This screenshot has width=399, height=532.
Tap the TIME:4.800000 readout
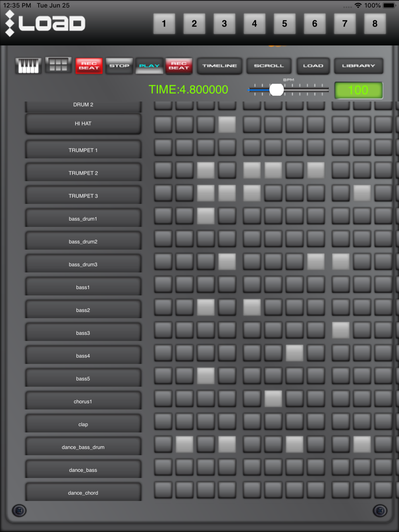tap(188, 89)
